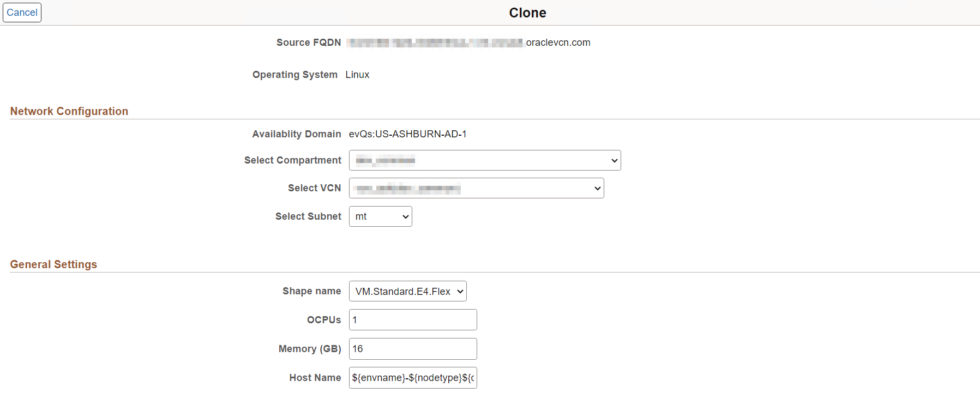Screen dimensions: 980x393
Task: Open the Select VCN dropdown
Action: coord(477,188)
